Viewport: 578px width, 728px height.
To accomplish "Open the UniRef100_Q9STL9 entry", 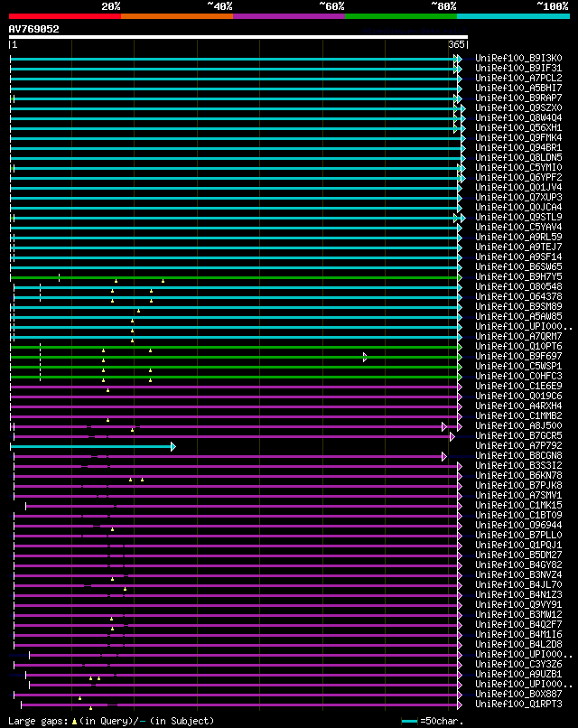I will 518,218.
